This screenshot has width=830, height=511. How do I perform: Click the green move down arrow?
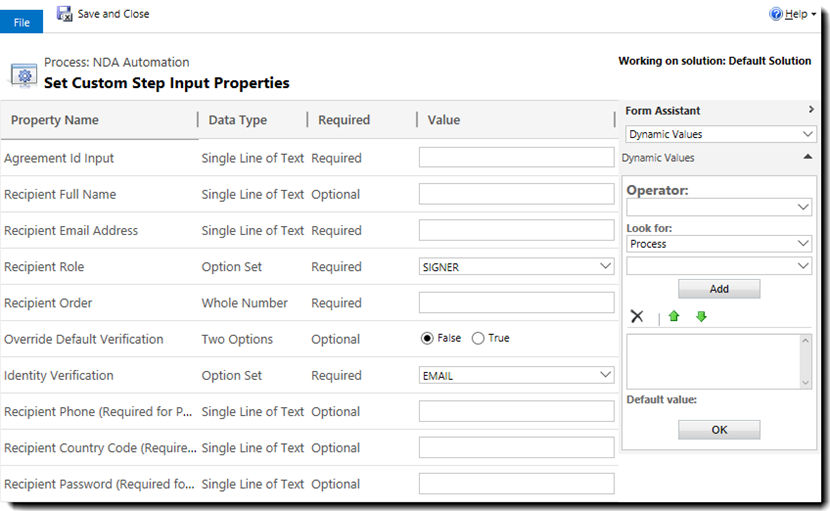pyautogui.click(x=701, y=317)
